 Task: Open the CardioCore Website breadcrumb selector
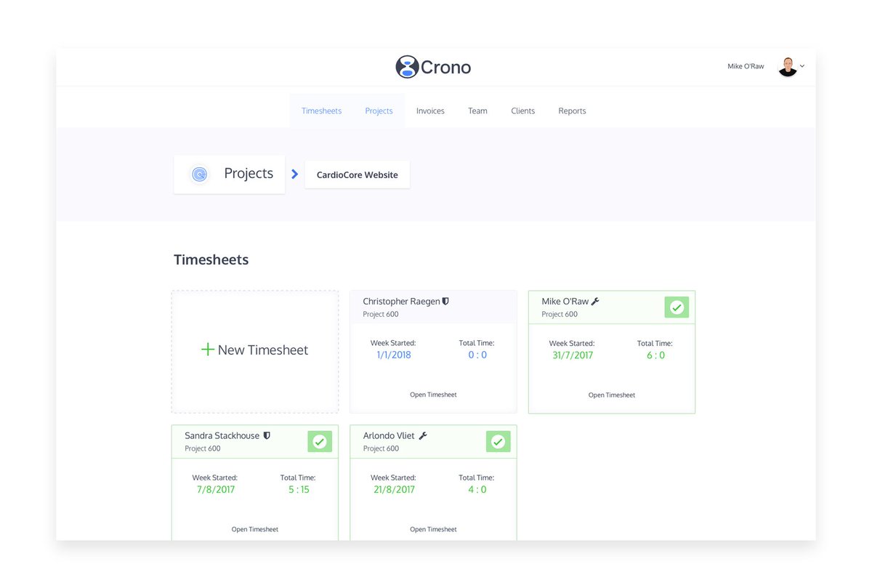pos(357,174)
